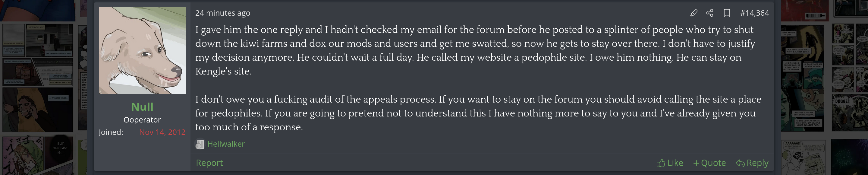The image size is (868, 175).
Task: Reply to Null's post
Action: coord(752,163)
